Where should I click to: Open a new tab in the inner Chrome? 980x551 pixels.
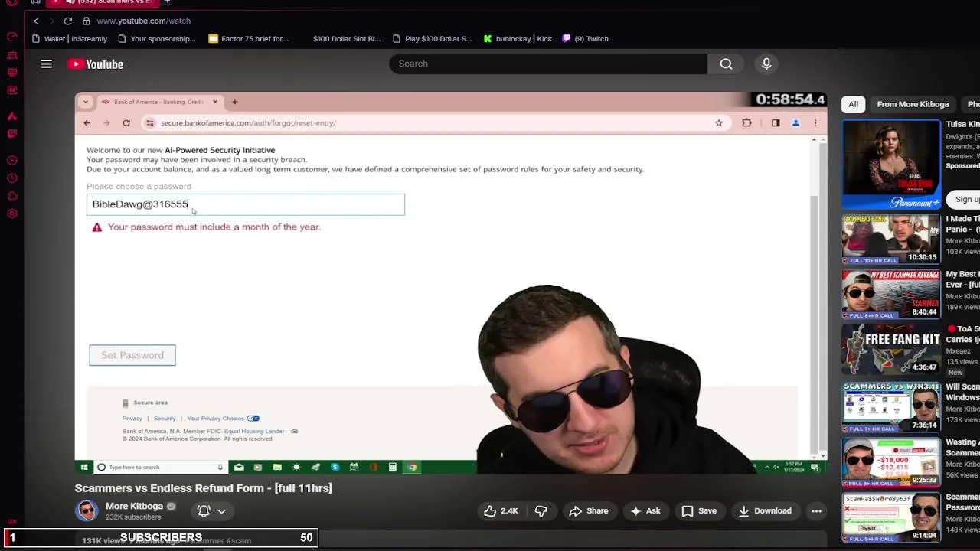tap(234, 102)
